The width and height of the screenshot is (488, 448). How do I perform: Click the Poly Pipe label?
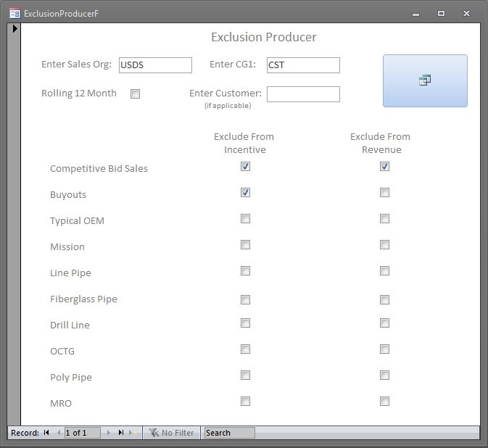[x=71, y=378]
